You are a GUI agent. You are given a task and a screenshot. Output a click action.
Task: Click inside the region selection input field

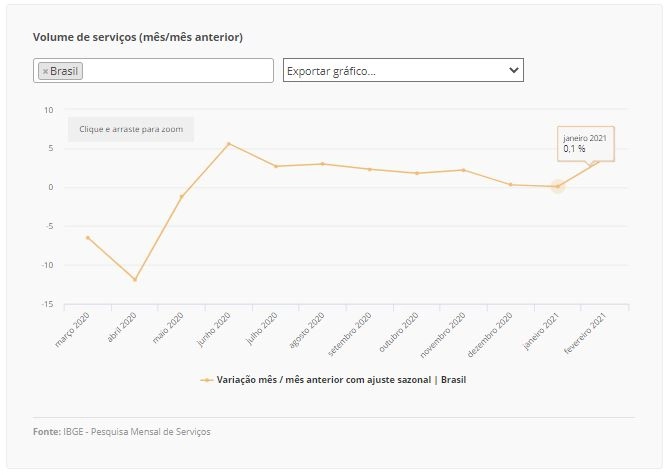(x=177, y=71)
